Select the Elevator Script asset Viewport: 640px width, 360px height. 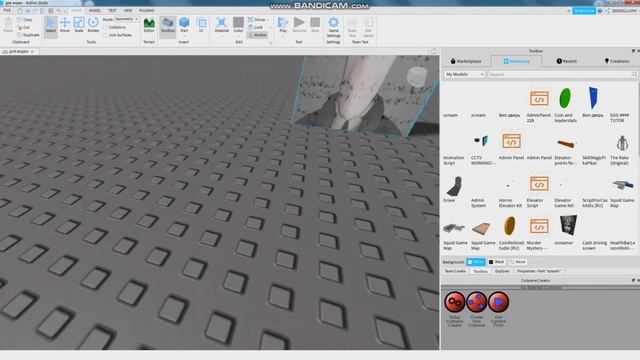point(539,191)
